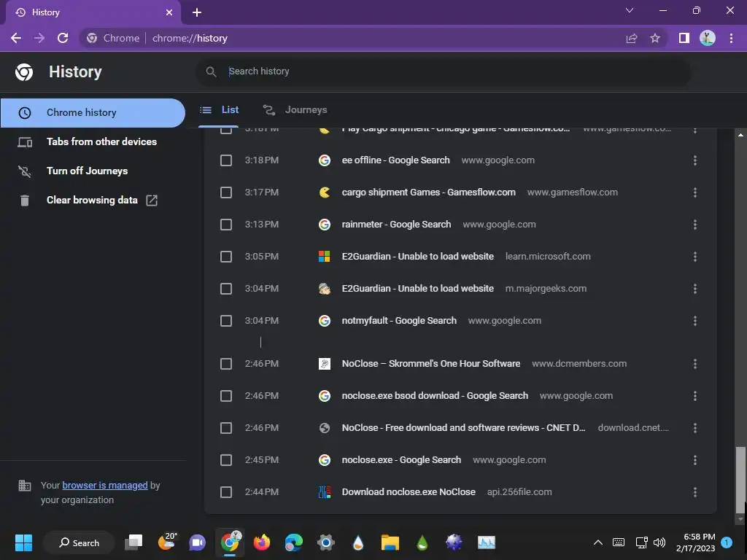This screenshot has height=560, width=747.
Task: Check the cargo shipment Games entry
Action: coord(226,192)
